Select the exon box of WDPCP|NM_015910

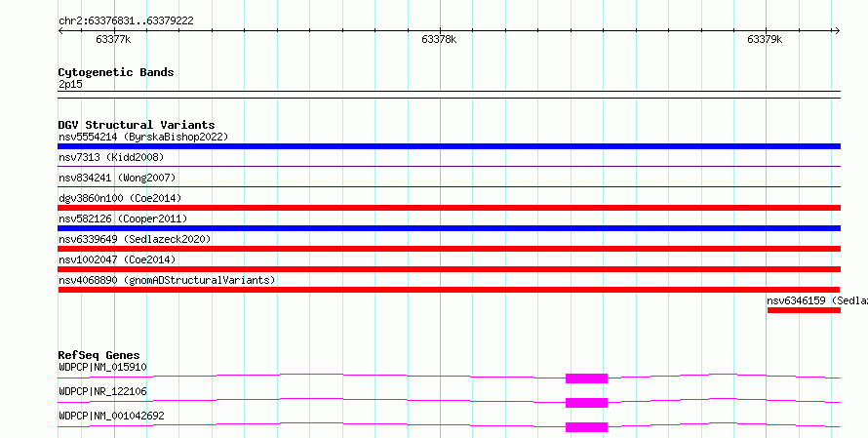[x=586, y=378]
